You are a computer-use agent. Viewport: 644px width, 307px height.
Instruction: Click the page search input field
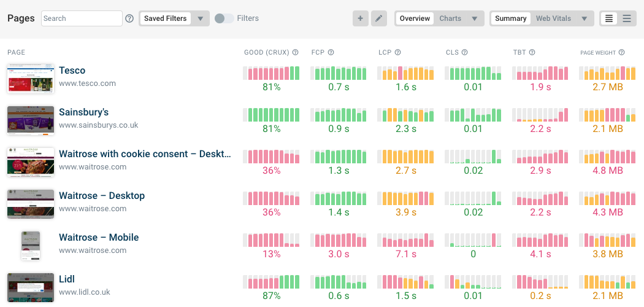coord(82,18)
